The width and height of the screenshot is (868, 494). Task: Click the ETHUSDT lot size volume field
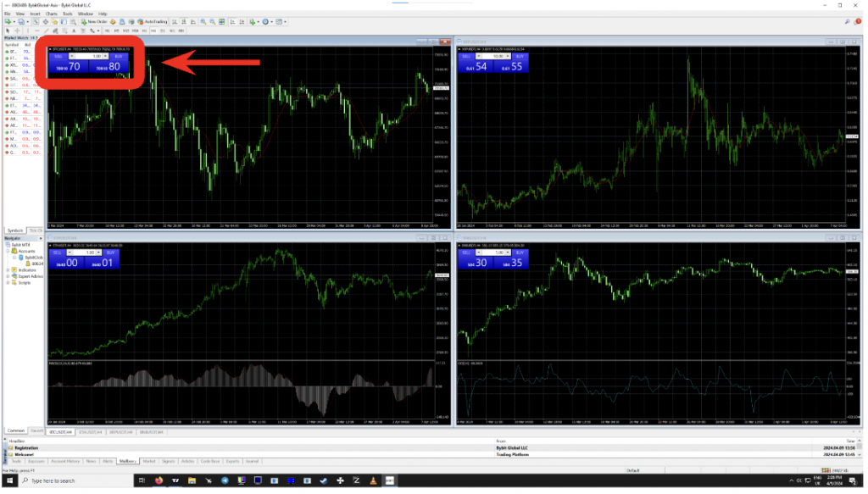(84, 253)
